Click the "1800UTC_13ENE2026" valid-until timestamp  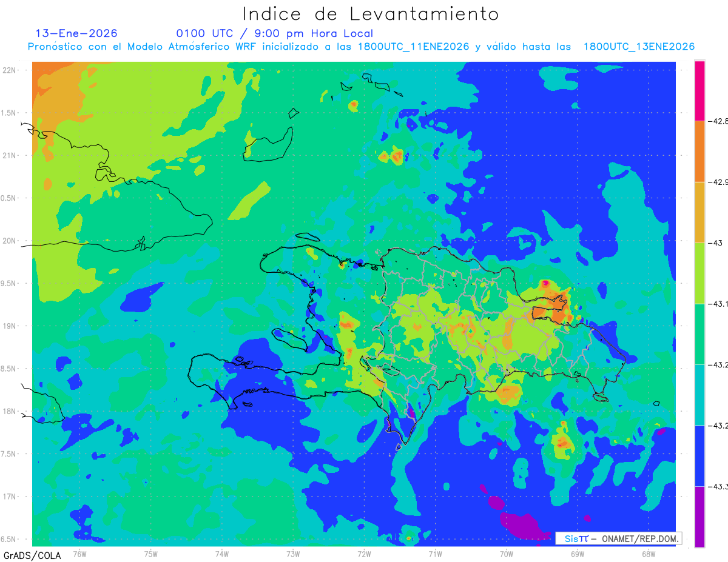click(x=639, y=47)
